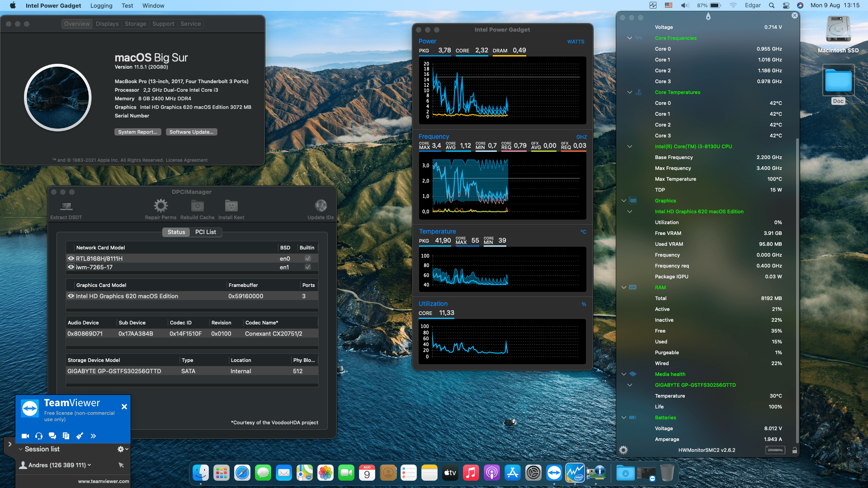Toggle Builtin checkbox for iwm-7265-17
This screenshot has width=868, height=488.
click(x=308, y=267)
